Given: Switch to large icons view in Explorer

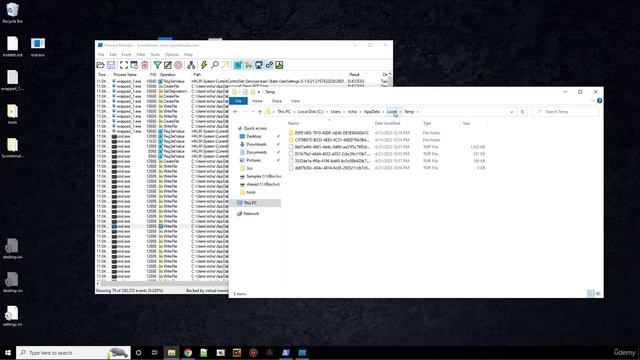Looking at the screenshot, I should pyautogui.click(x=598, y=294).
